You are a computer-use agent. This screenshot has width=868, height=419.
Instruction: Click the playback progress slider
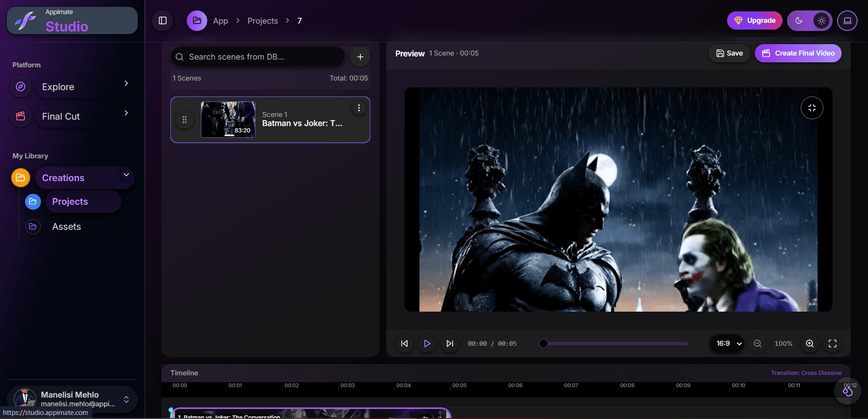[x=614, y=343]
